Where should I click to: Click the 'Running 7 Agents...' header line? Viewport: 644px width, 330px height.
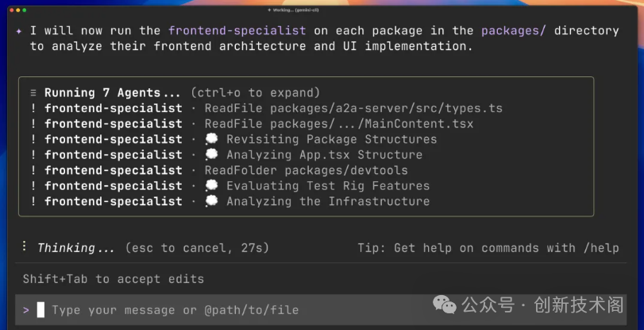[175, 92]
